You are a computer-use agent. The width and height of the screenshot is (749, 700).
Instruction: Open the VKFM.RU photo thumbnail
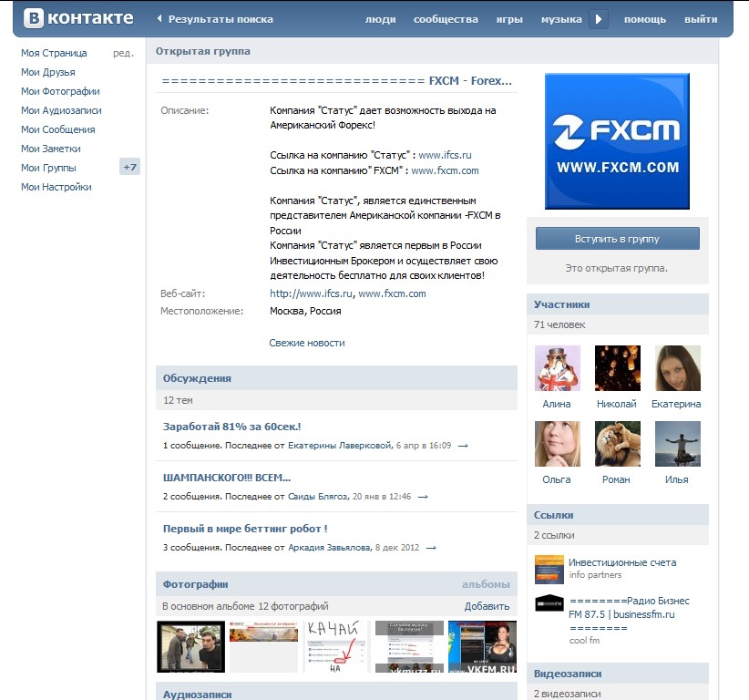(x=482, y=646)
